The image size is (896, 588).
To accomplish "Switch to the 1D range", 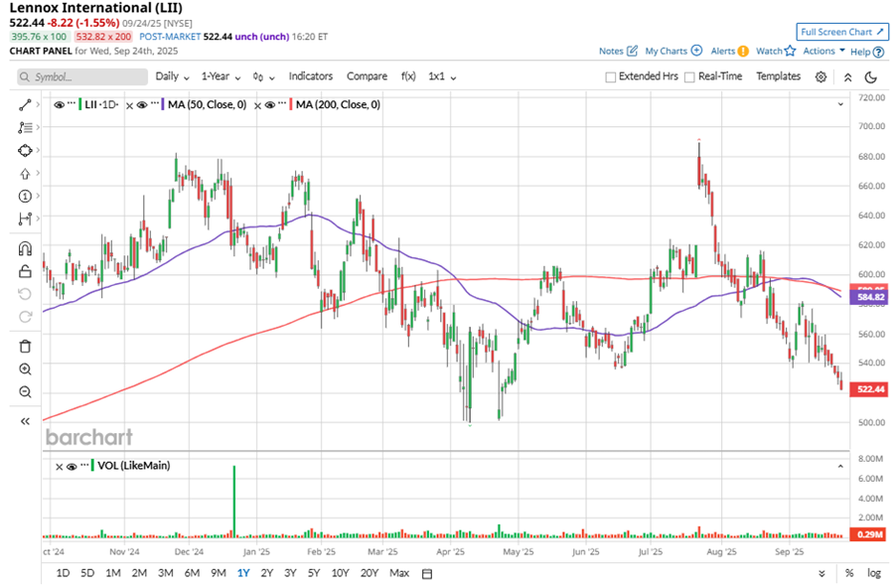I will click(x=63, y=572).
